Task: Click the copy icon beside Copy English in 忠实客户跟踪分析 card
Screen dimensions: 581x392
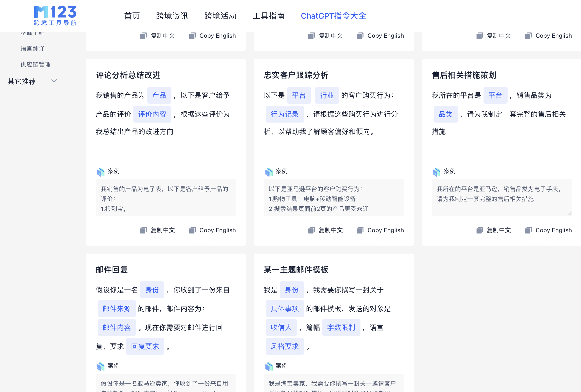Action: coord(361,230)
